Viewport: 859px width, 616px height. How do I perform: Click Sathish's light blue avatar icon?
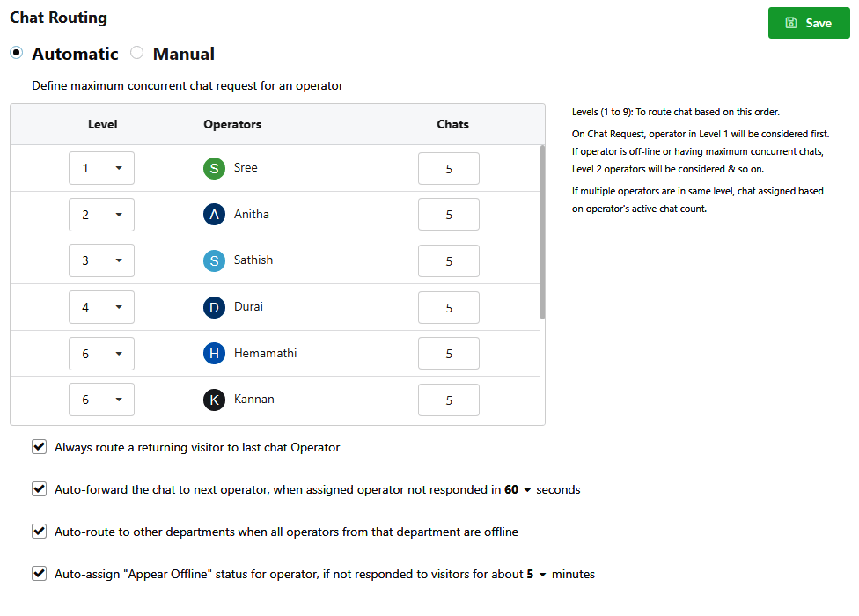214,260
